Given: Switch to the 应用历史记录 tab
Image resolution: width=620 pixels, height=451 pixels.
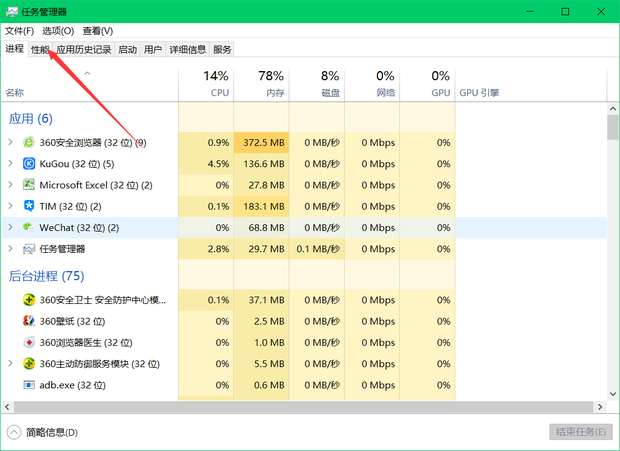Looking at the screenshot, I should coord(83,49).
